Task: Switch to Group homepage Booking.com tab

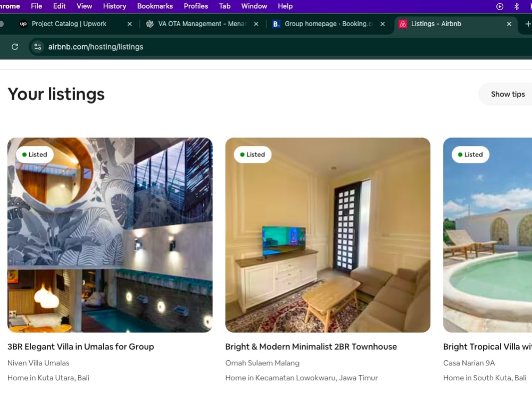Action: 328,24
